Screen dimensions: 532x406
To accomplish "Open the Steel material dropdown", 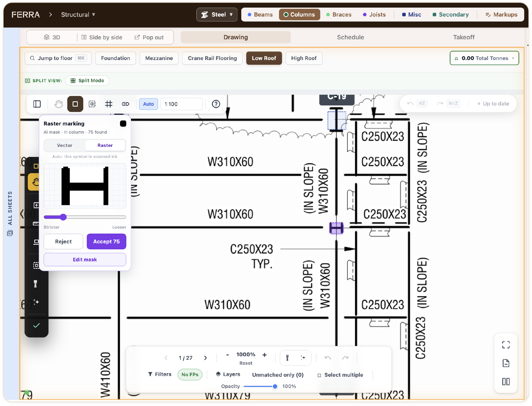I will [x=217, y=15].
